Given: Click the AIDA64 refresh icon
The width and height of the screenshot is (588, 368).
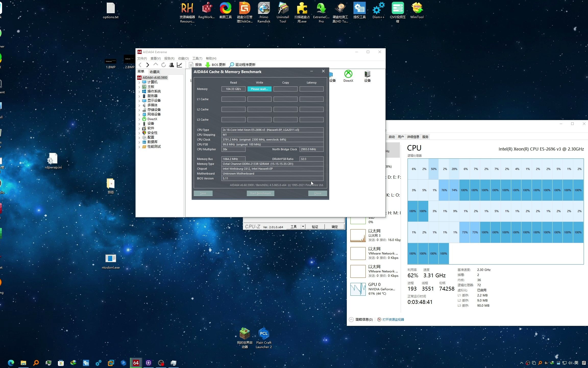Looking at the screenshot, I should pyautogui.click(x=164, y=65).
